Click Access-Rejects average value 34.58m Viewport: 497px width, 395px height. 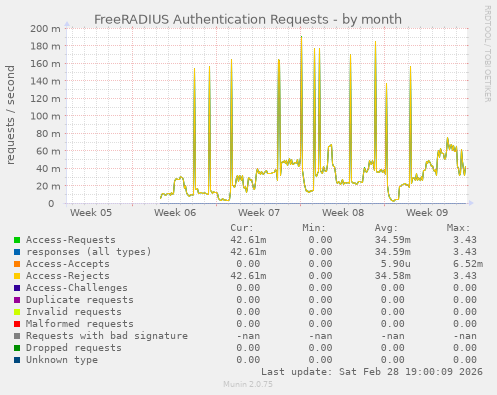392,276
